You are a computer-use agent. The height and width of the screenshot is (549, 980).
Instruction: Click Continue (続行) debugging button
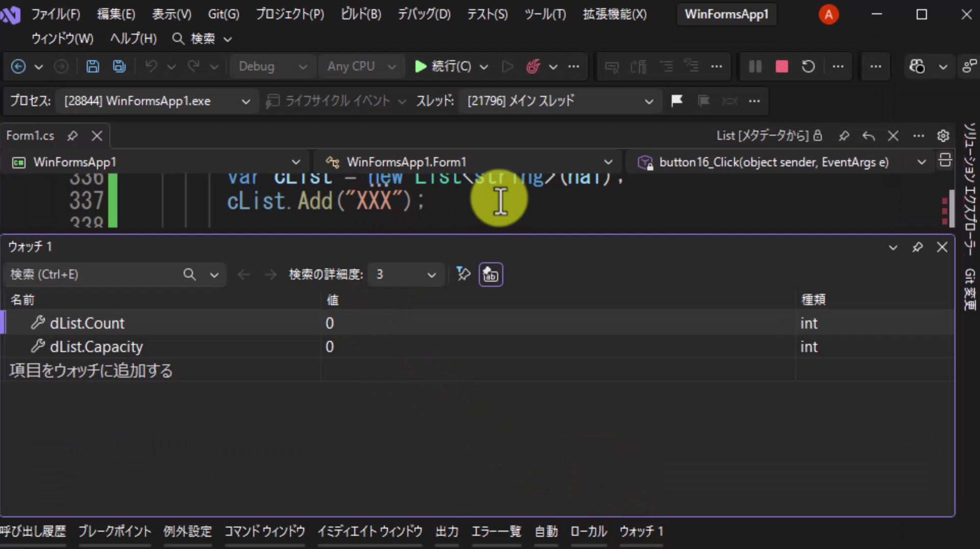(x=443, y=66)
